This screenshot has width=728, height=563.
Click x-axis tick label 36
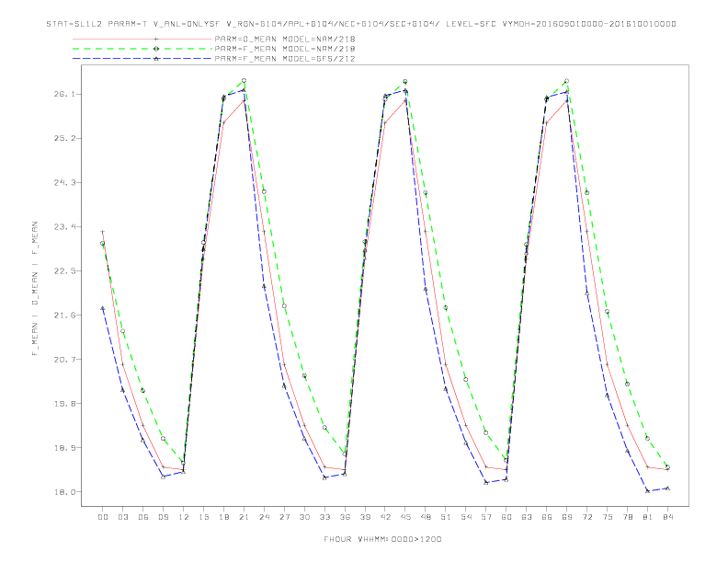pyautogui.click(x=345, y=517)
